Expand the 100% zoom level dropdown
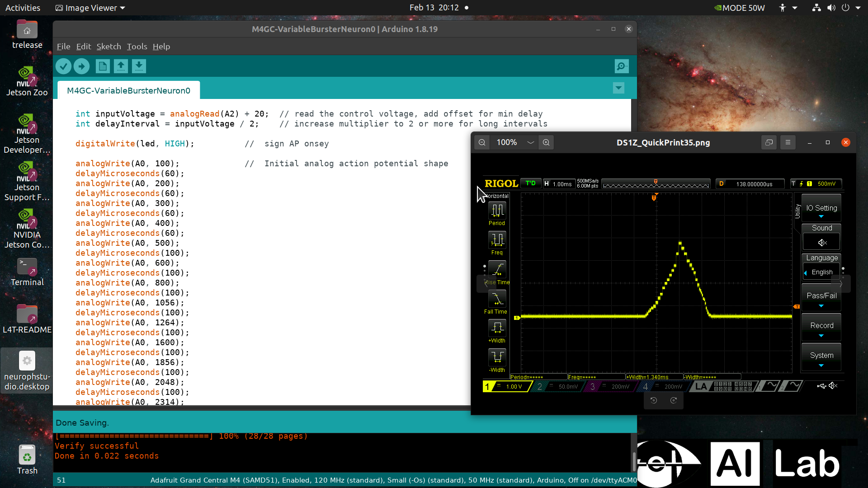868x488 pixels. pos(530,142)
